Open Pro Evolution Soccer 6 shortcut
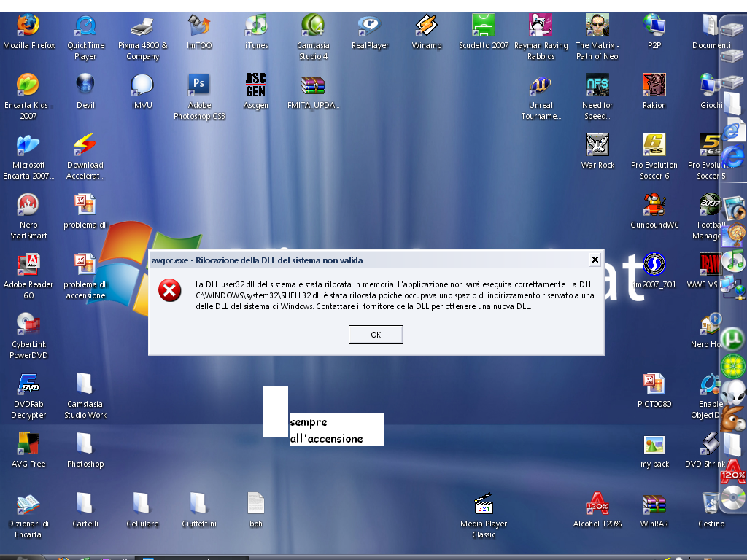Viewport: 747px width, 560px height. pyautogui.click(x=654, y=157)
